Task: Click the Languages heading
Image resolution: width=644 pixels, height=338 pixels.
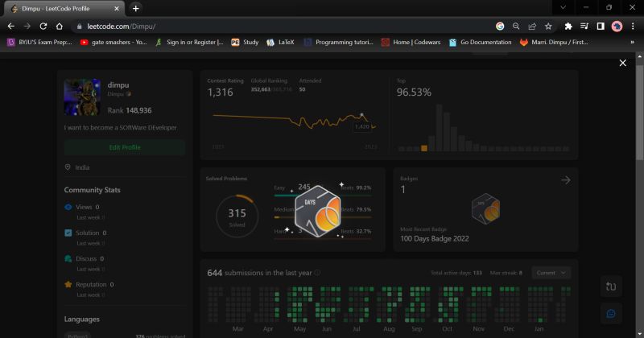Action: [82, 319]
